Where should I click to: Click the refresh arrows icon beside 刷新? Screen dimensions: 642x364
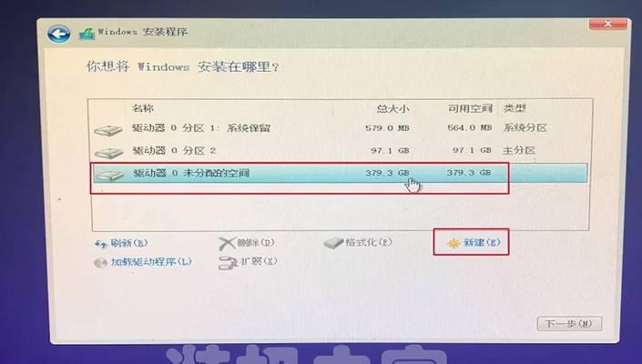click(101, 244)
